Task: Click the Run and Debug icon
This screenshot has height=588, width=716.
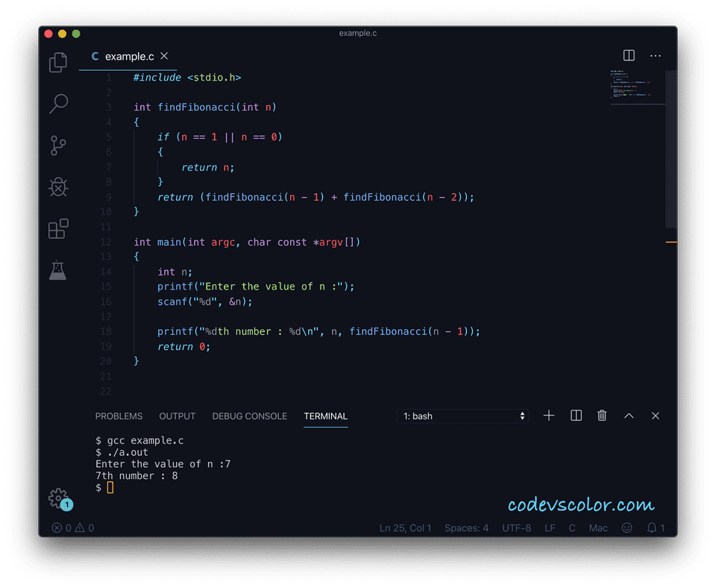Action: pyautogui.click(x=57, y=187)
